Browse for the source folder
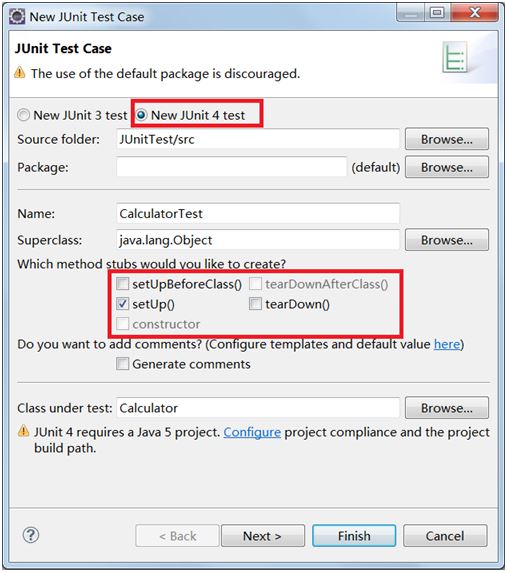Viewport: 507px width, 572px height. click(447, 139)
